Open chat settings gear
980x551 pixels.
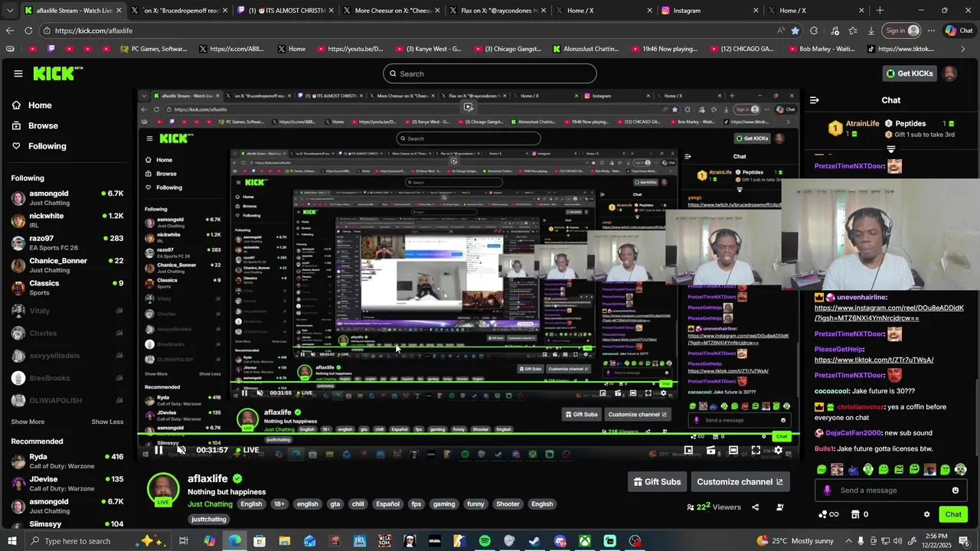click(x=926, y=514)
